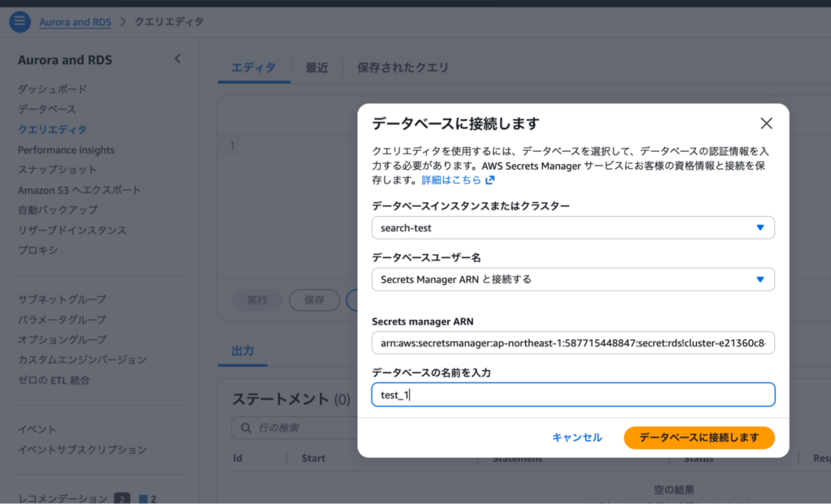
Task: Go to ダッシュボード in sidebar
Action: (52, 89)
